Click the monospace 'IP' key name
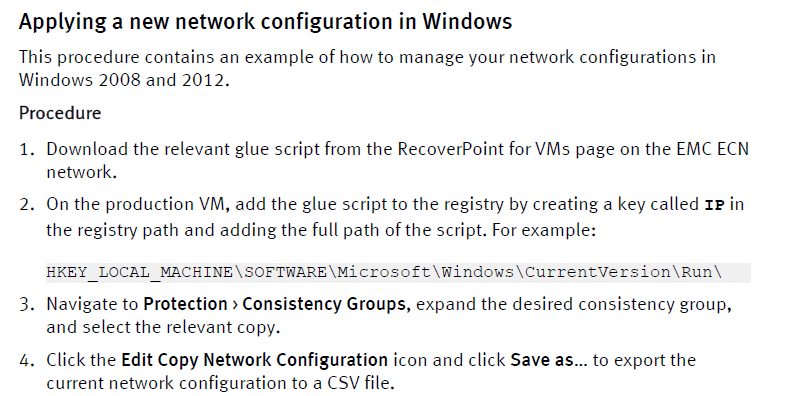Screen dimensions: 807x396 pos(714,205)
